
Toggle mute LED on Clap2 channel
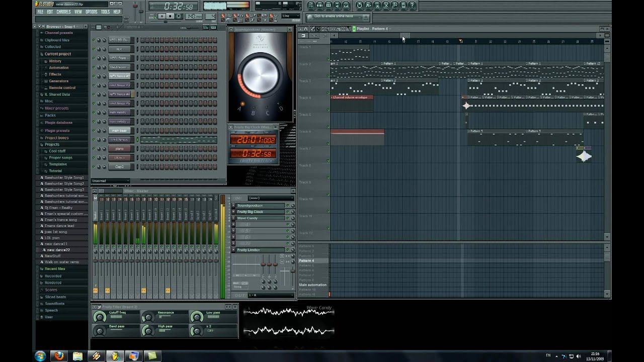point(94,167)
